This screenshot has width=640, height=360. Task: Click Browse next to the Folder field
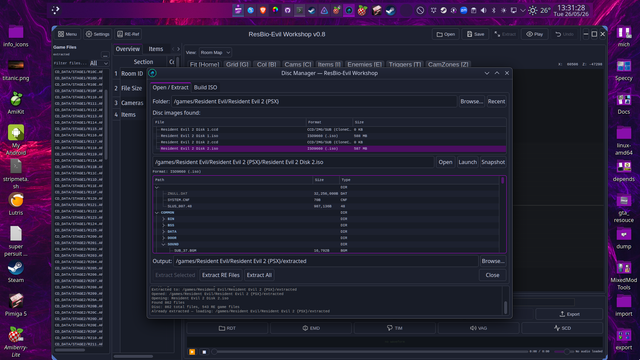pos(471,101)
